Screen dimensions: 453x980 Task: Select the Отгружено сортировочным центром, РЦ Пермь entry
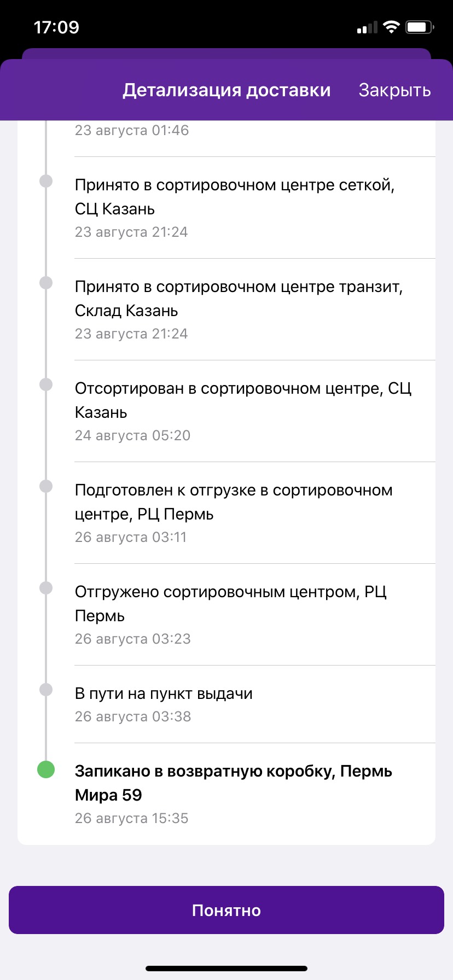coord(255,615)
